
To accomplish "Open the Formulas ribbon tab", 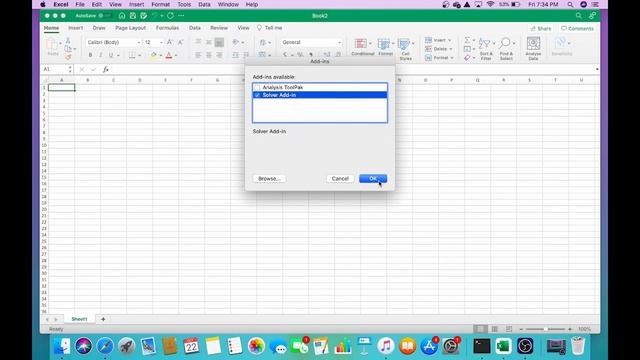I will [x=167, y=28].
